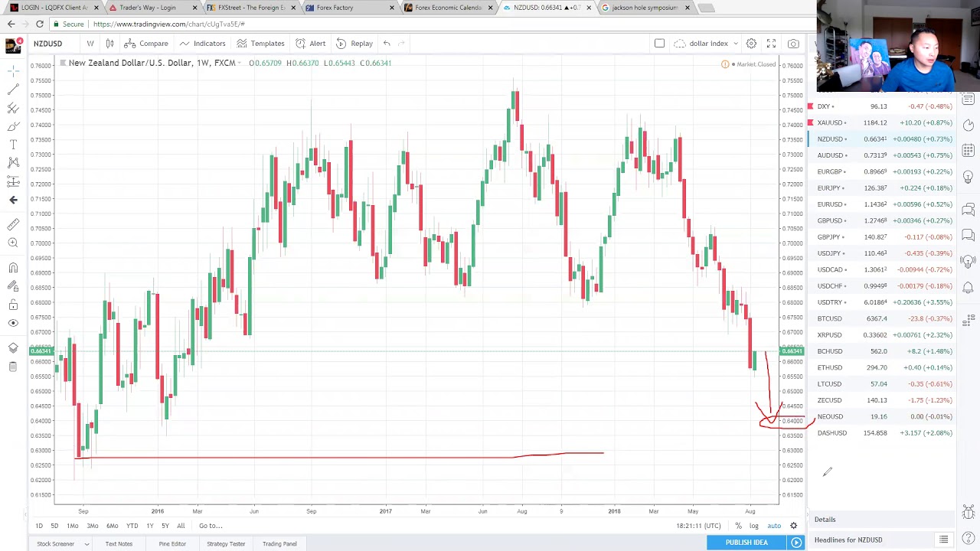Toggle magnet mode
Image resolution: width=980 pixels, height=551 pixels.
13,267
